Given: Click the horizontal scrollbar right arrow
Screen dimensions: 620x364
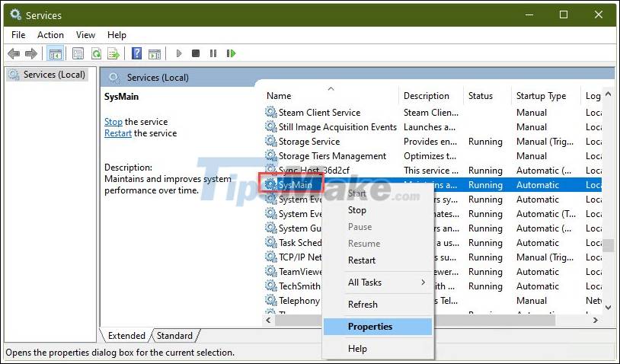Looking at the screenshot, I should pyautogui.click(x=596, y=320).
